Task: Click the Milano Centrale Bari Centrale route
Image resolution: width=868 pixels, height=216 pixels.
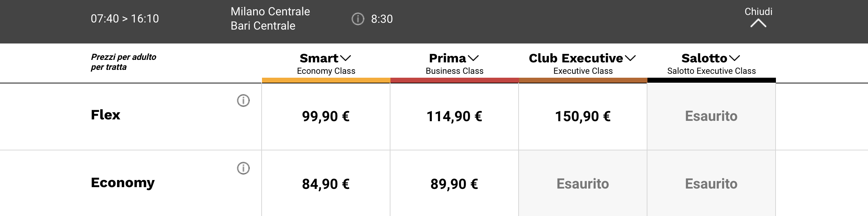Action: [270, 19]
